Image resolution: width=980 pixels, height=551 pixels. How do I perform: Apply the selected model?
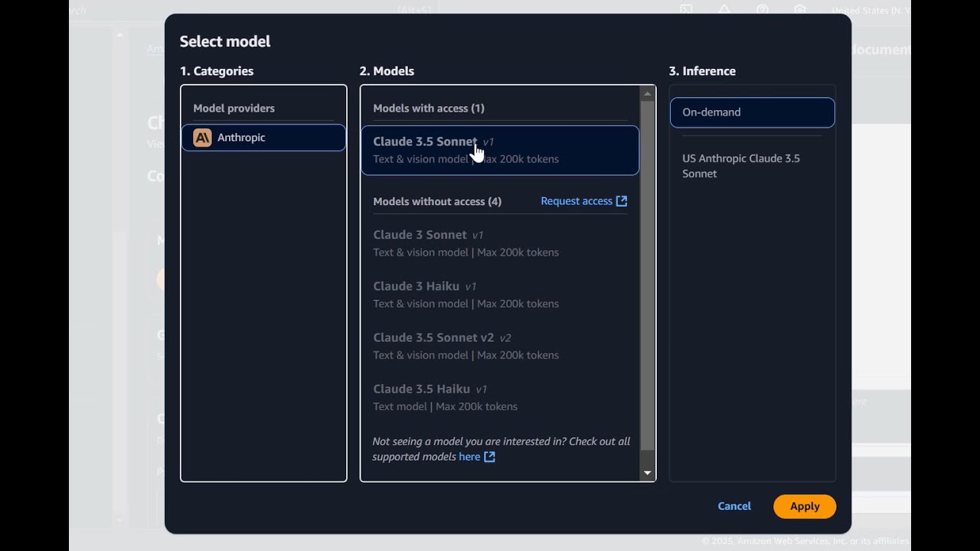coord(805,507)
